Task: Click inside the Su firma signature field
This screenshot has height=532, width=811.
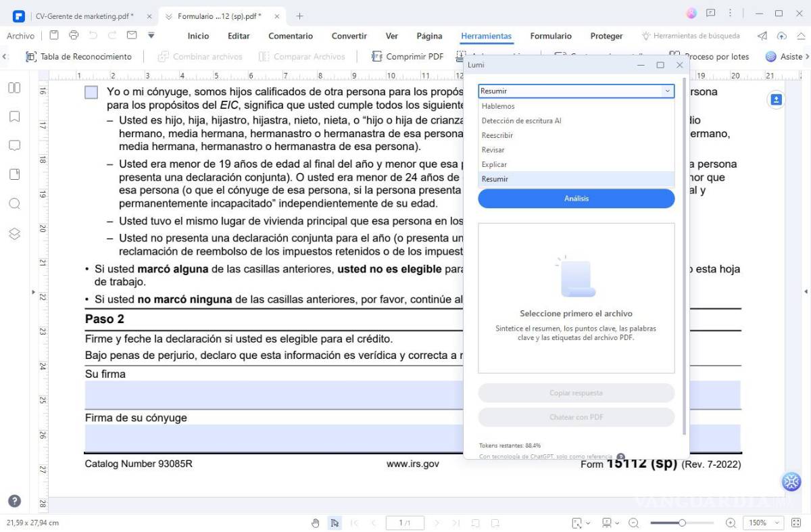Action: [x=270, y=393]
